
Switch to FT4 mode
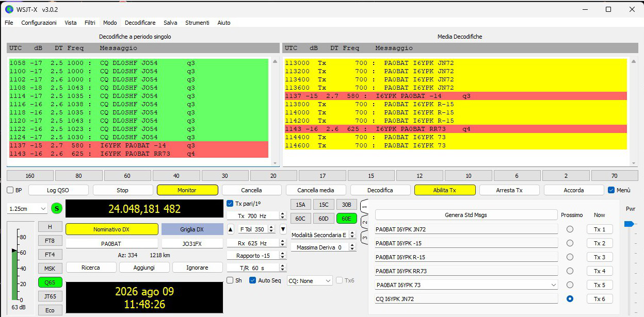coord(50,255)
